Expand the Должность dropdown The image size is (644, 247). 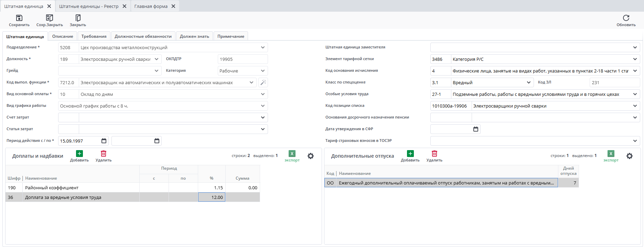point(157,59)
